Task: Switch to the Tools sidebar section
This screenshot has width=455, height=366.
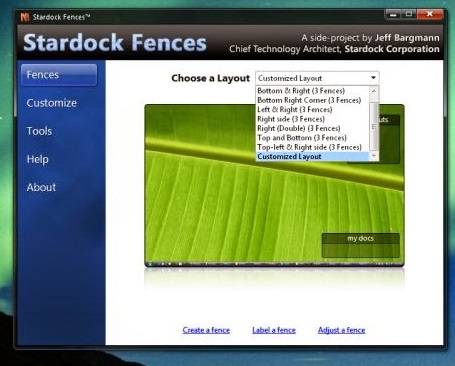Action: pyautogui.click(x=39, y=131)
